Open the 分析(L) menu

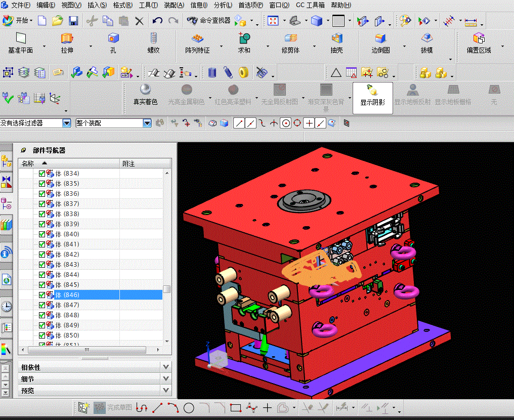pos(223,5)
